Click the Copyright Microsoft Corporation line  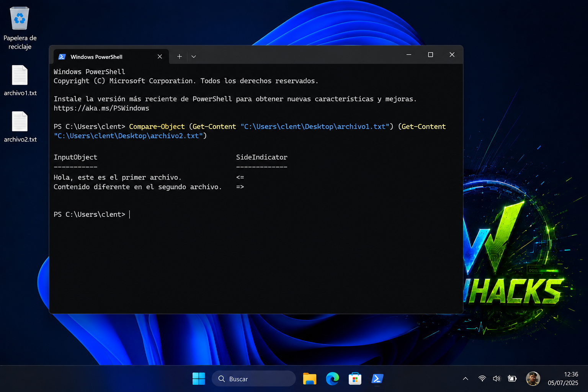click(x=186, y=81)
